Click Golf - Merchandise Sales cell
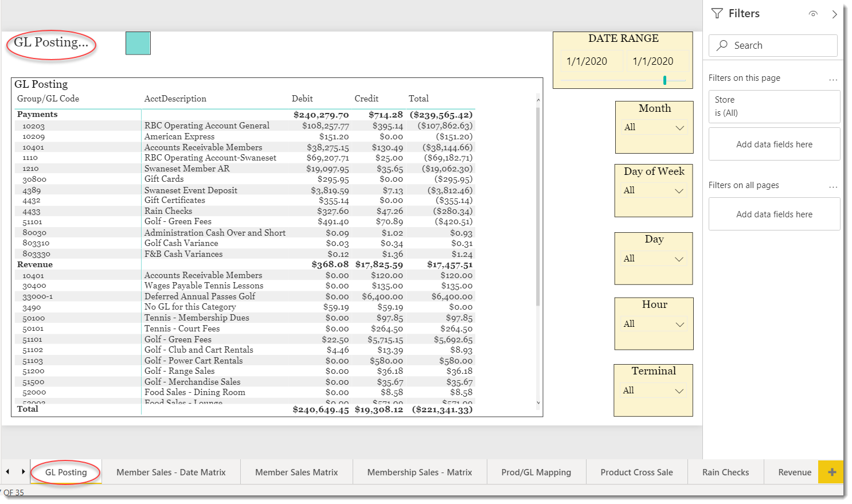 pyautogui.click(x=193, y=382)
